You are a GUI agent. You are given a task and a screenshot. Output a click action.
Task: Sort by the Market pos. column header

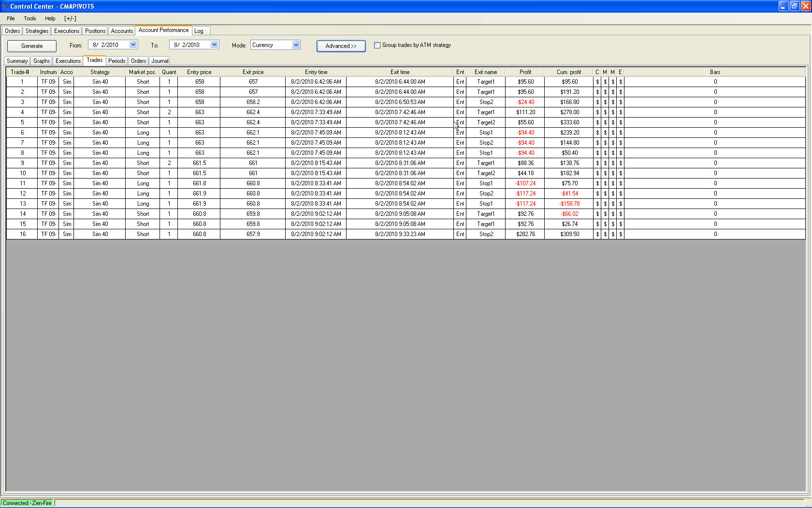pyautogui.click(x=143, y=72)
